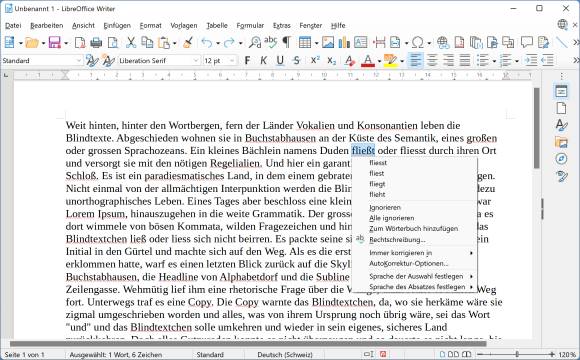Open the 12 pt font size dropdown

(x=233, y=60)
